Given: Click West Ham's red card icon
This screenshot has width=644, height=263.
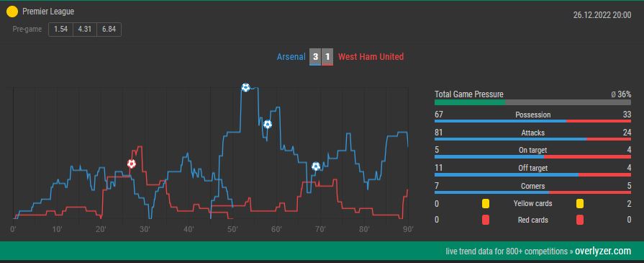Looking at the screenshot, I should pos(580,220).
